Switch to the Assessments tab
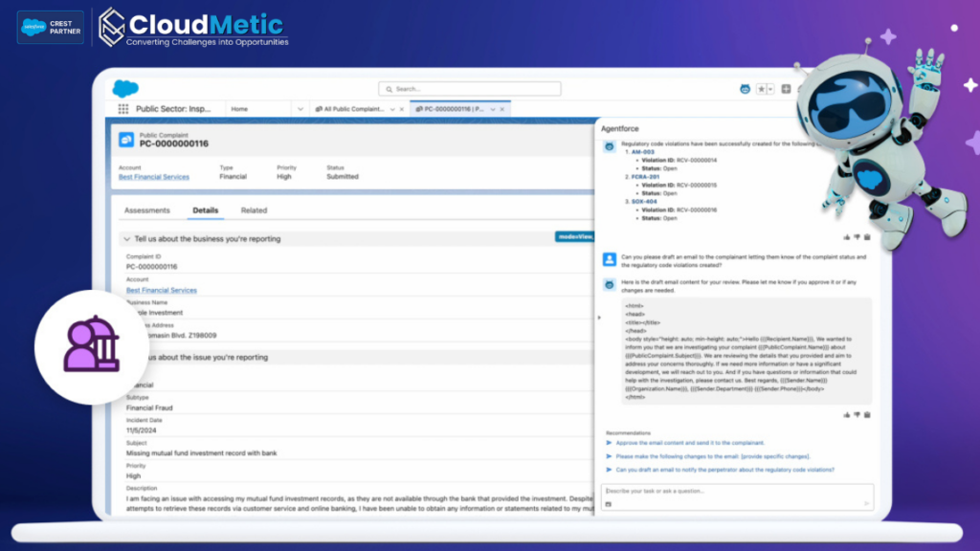980x551 pixels. click(x=146, y=210)
